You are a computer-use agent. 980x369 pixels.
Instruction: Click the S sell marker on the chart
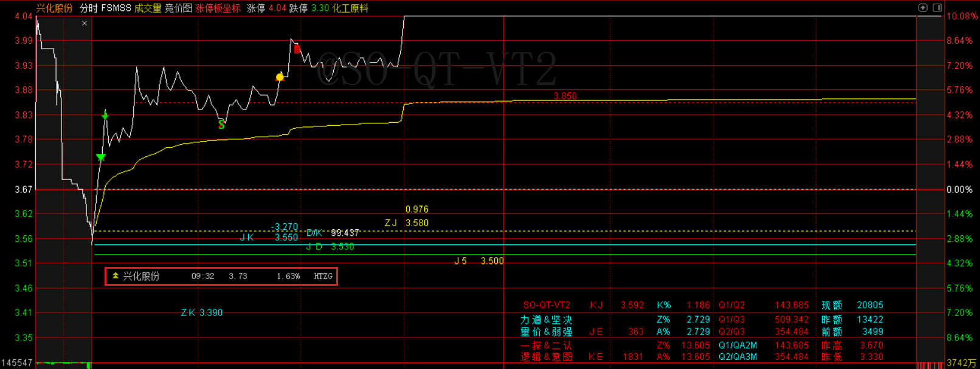221,125
